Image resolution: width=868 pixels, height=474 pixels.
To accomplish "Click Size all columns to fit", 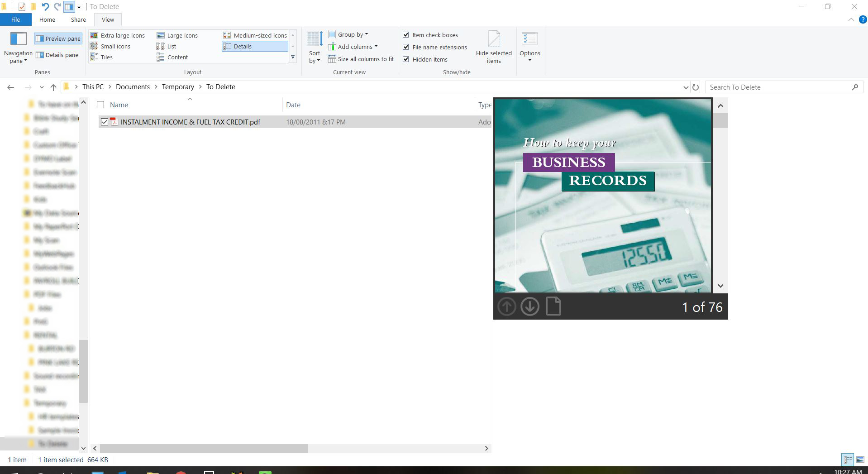I will [361, 59].
